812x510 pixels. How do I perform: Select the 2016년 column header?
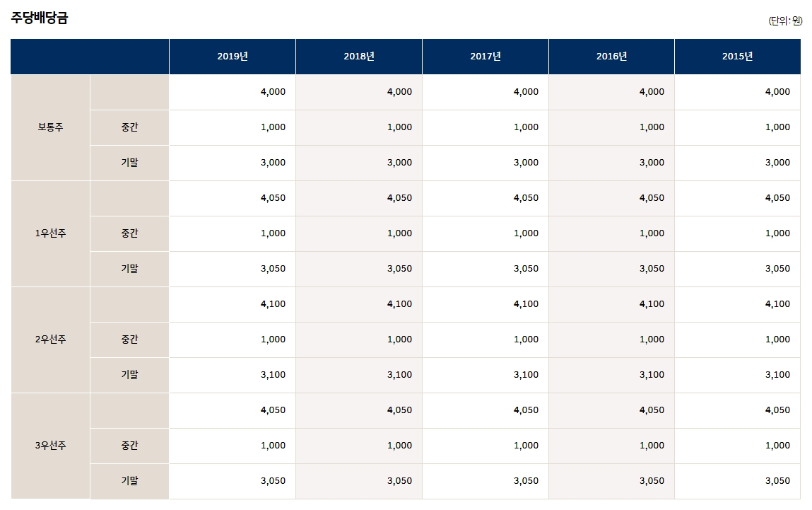pos(611,57)
